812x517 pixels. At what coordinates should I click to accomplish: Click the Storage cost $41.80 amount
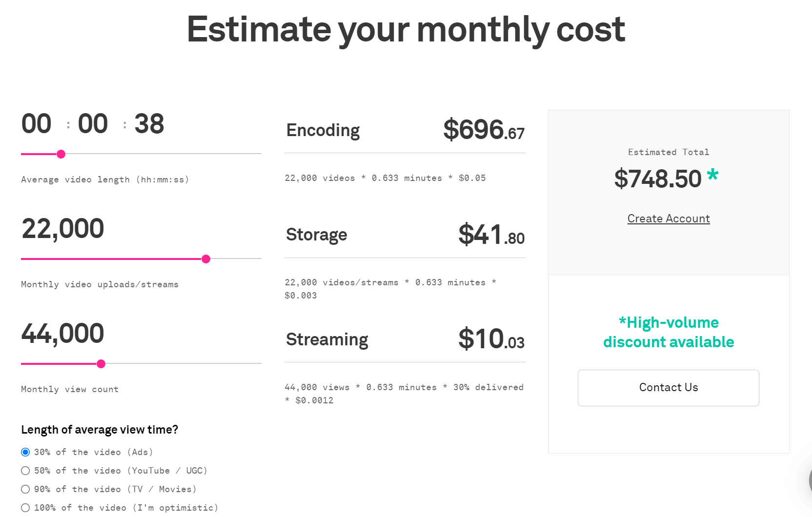pyautogui.click(x=491, y=235)
